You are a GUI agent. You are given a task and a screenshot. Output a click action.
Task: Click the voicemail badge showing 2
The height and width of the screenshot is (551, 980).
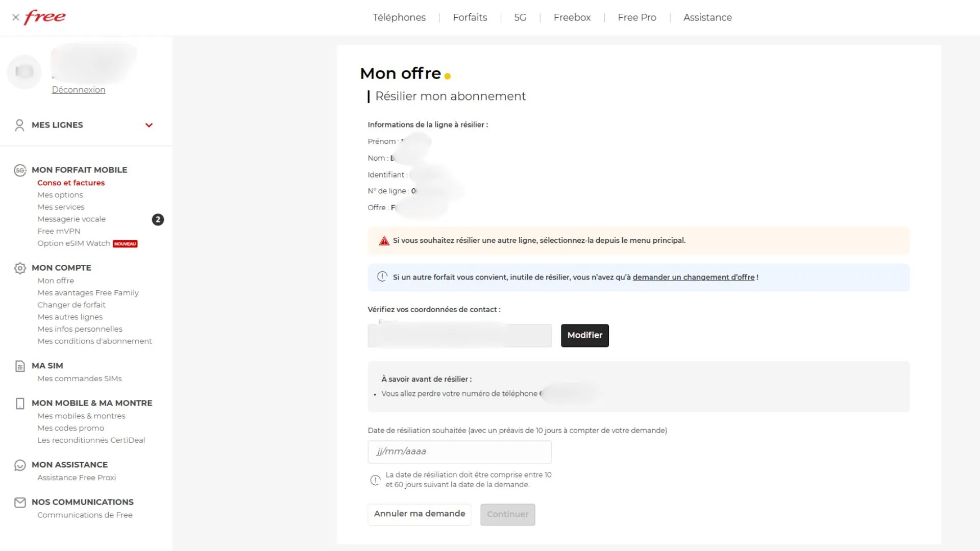point(158,219)
